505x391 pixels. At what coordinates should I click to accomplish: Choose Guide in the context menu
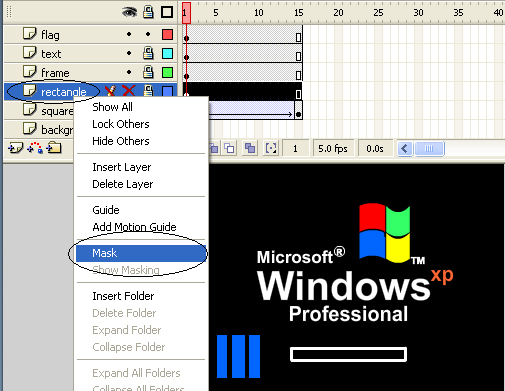(x=106, y=210)
